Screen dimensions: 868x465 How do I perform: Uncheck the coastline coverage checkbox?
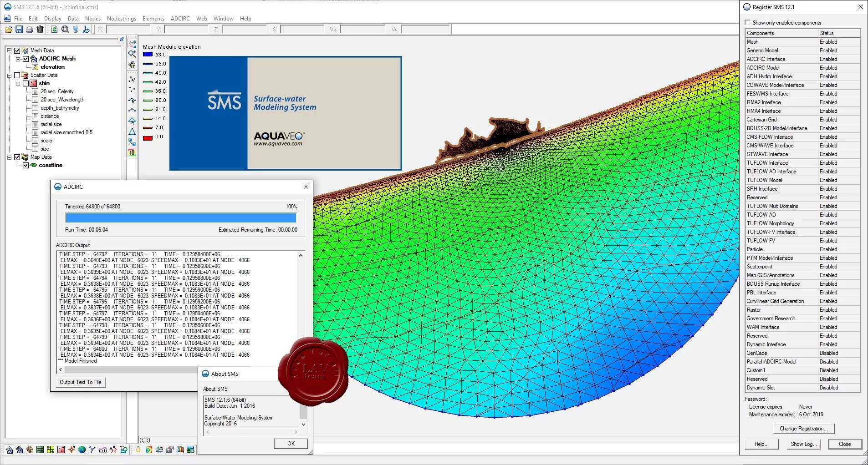tap(26, 165)
